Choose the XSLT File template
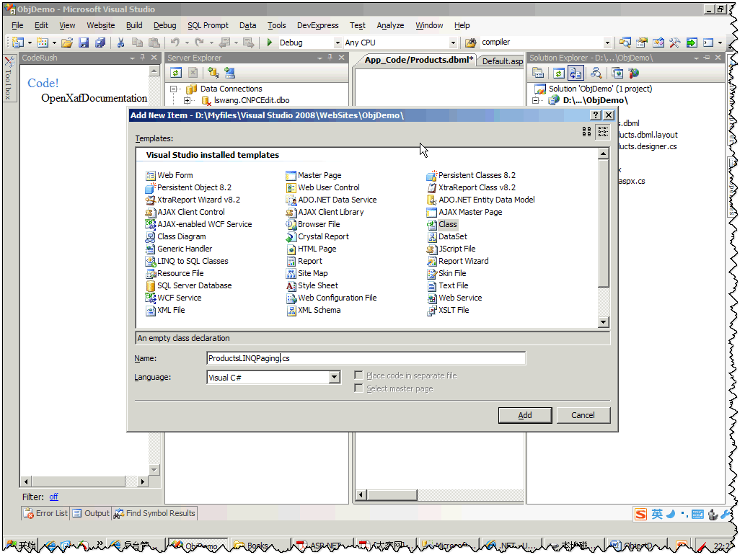Viewport: 745px width, 560px height. tap(448, 310)
